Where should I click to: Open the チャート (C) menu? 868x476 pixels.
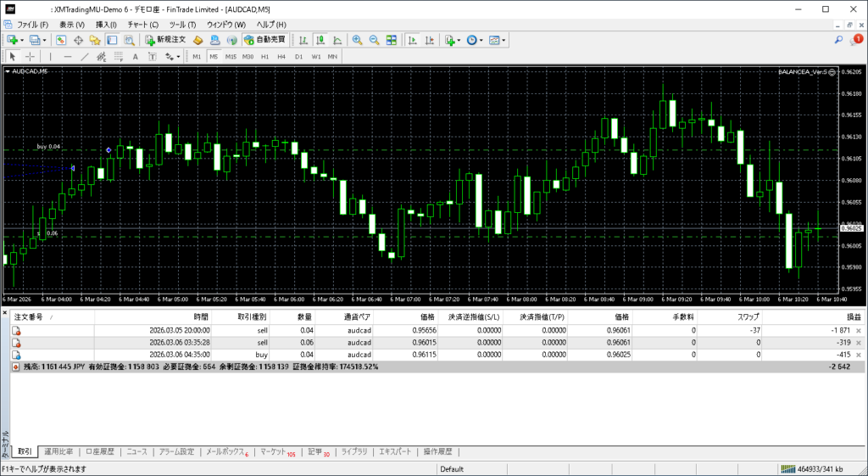pos(142,25)
